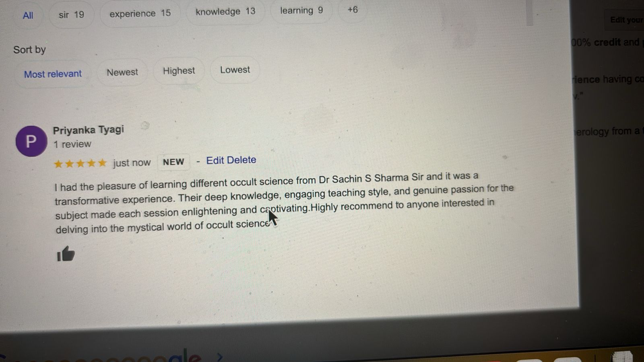Click the purple P profile avatar
Viewport: 644px width, 362px height.
(31, 141)
